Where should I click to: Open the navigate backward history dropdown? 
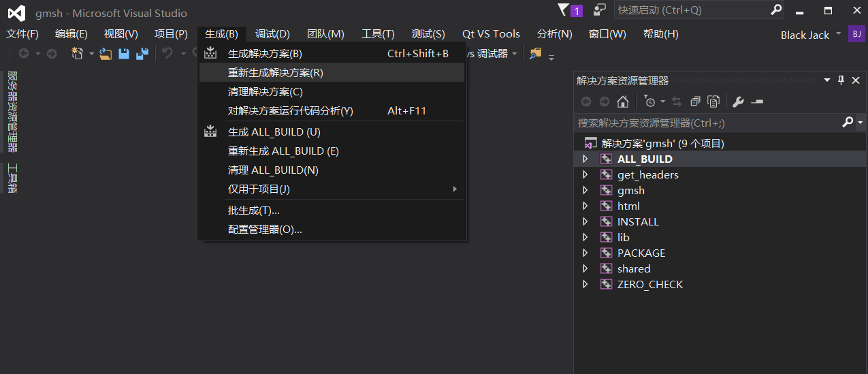37,53
